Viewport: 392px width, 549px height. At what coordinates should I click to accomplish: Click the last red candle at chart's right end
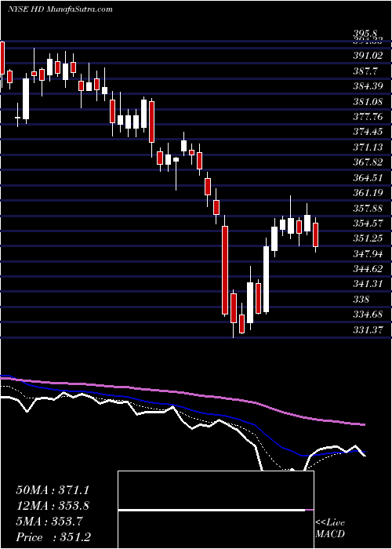click(x=316, y=235)
